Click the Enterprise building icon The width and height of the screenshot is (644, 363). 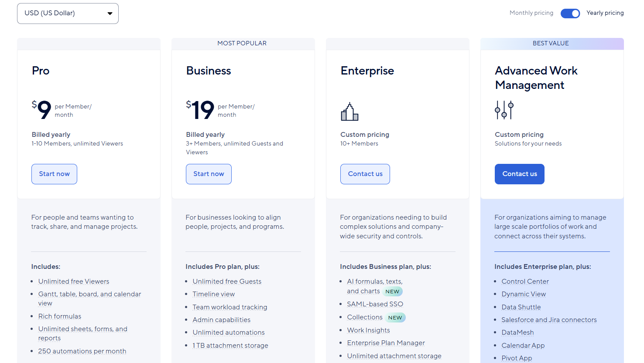349,112
